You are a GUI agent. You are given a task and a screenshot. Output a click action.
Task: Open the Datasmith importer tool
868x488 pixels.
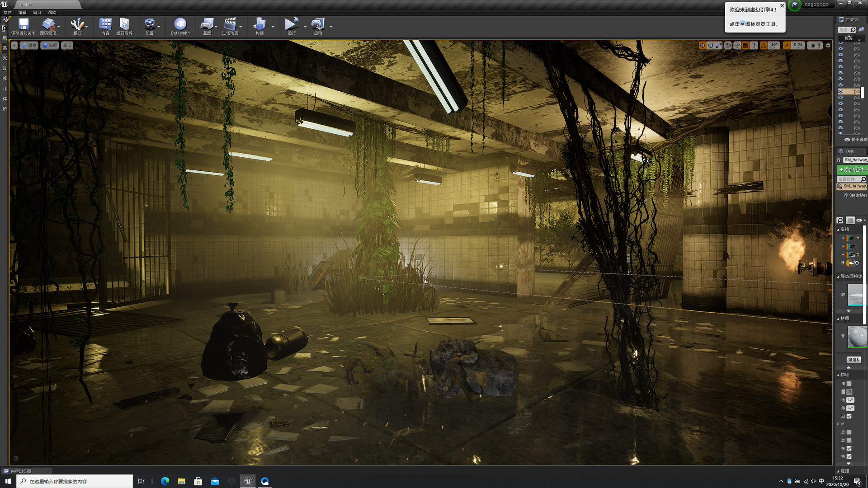click(180, 24)
